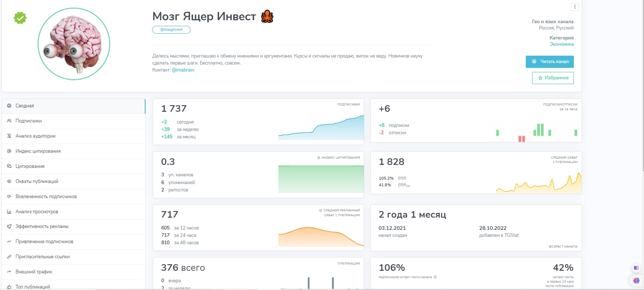Click the +145 за месяц figure
The image size is (644, 290).
[x=178, y=137]
